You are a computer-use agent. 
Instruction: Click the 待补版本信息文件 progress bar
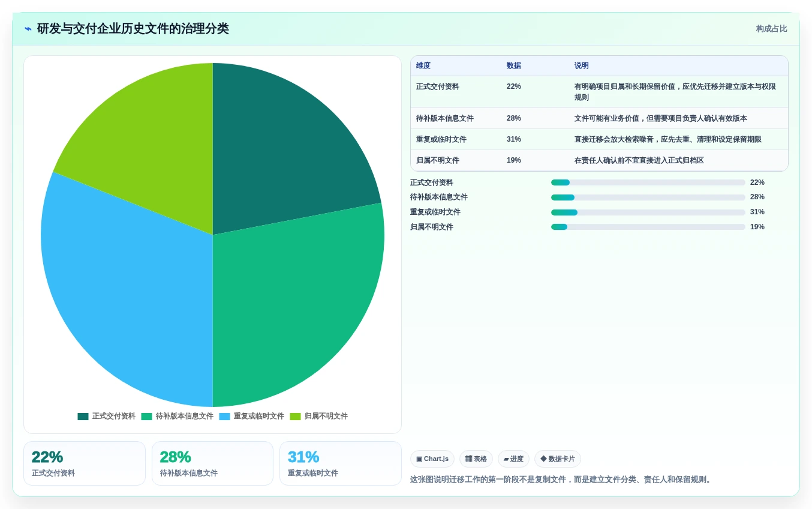tap(648, 197)
